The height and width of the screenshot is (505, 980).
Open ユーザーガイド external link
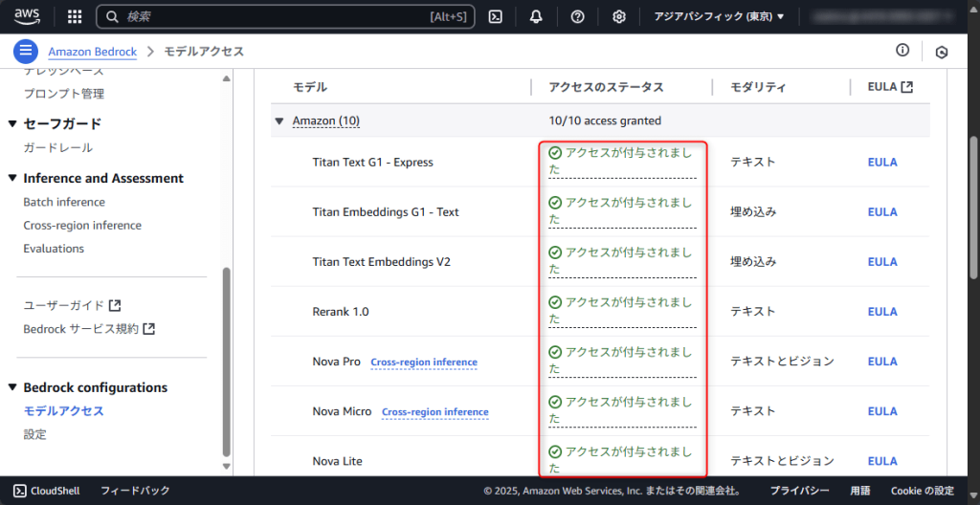click(72, 306)
